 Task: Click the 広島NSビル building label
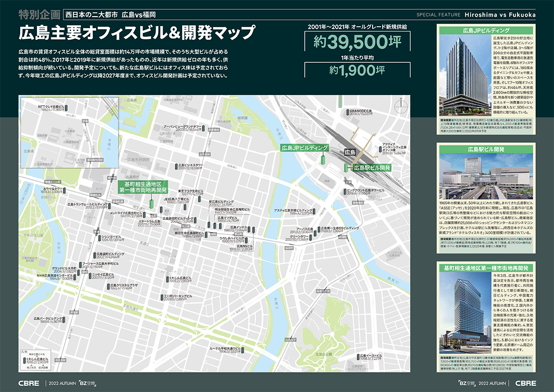click(245, 246)
